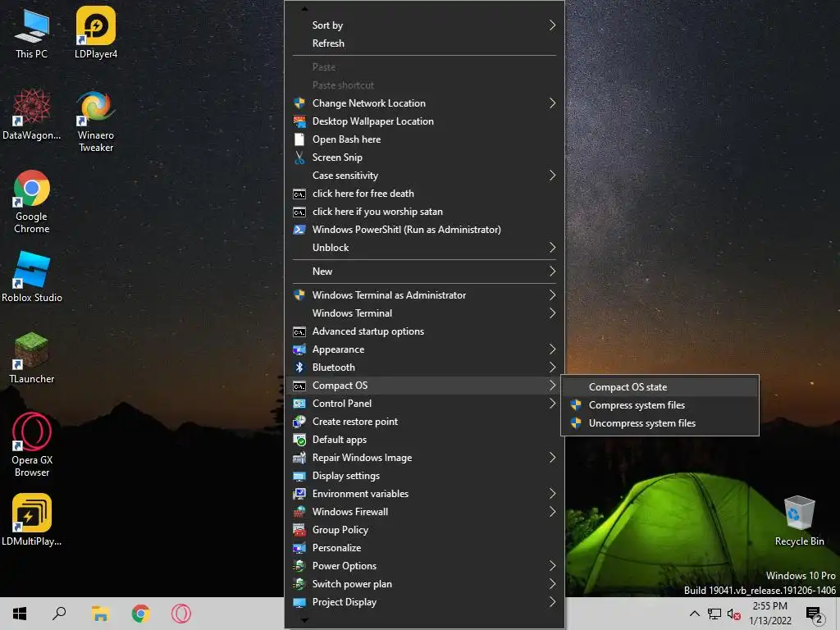Expand Repair Windows Image submenu arrow
Image resolution: width=840 pixels, height=630 pixels.
(x=552, y=458)
